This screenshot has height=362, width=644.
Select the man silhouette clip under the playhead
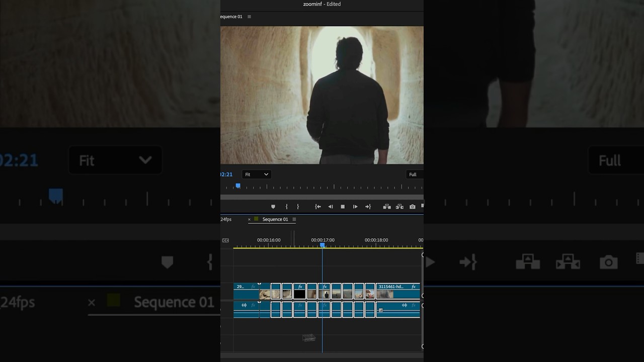coord(325,292)
